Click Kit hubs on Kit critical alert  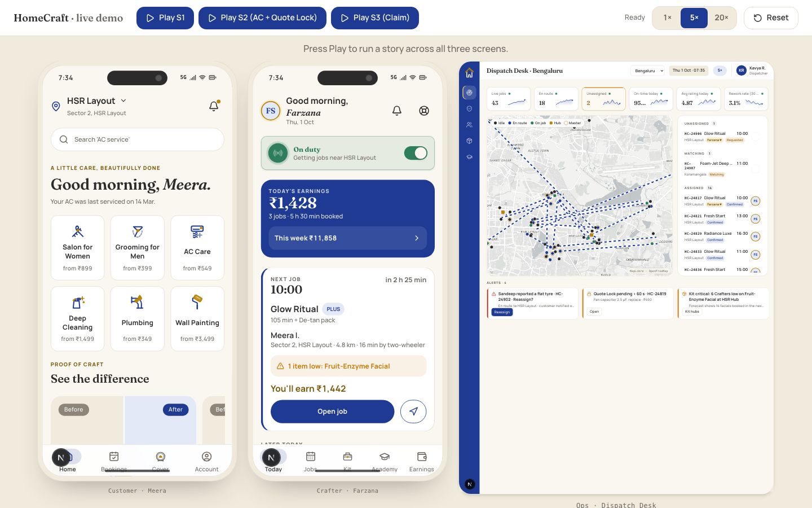pos(692,312)
